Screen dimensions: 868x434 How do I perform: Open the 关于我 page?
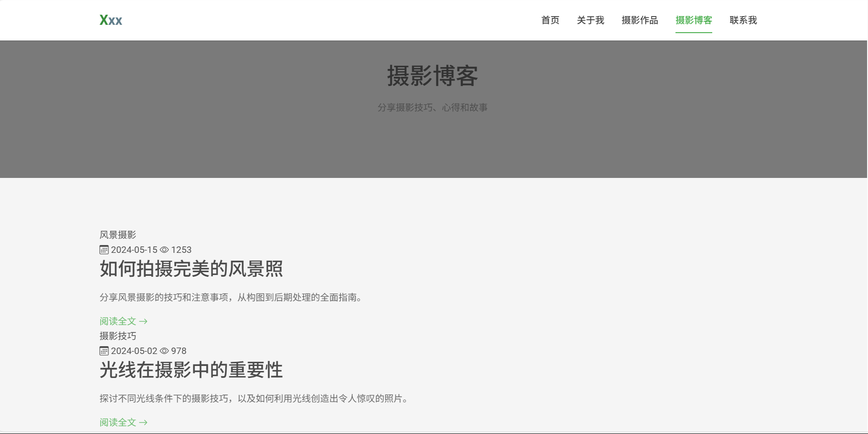(x=590, y=20)
